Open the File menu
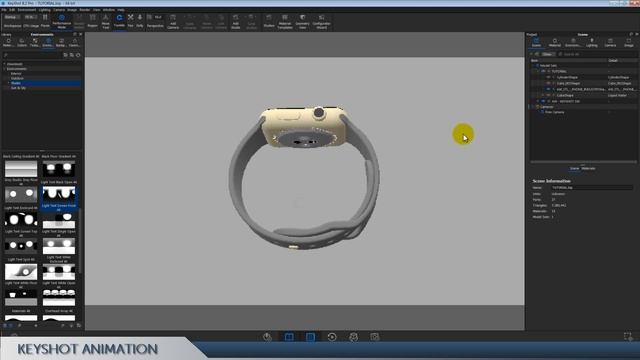 [4, 10]
